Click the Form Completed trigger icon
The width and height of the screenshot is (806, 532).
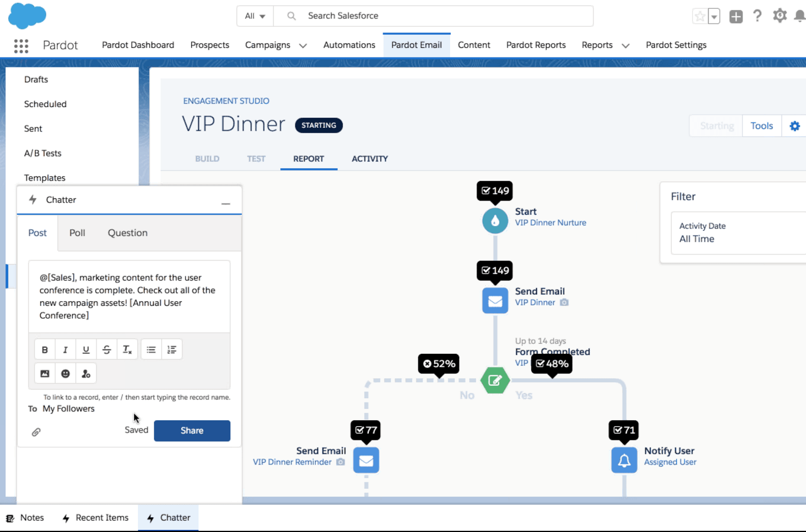pyautogui.click(x=495, y=381)
